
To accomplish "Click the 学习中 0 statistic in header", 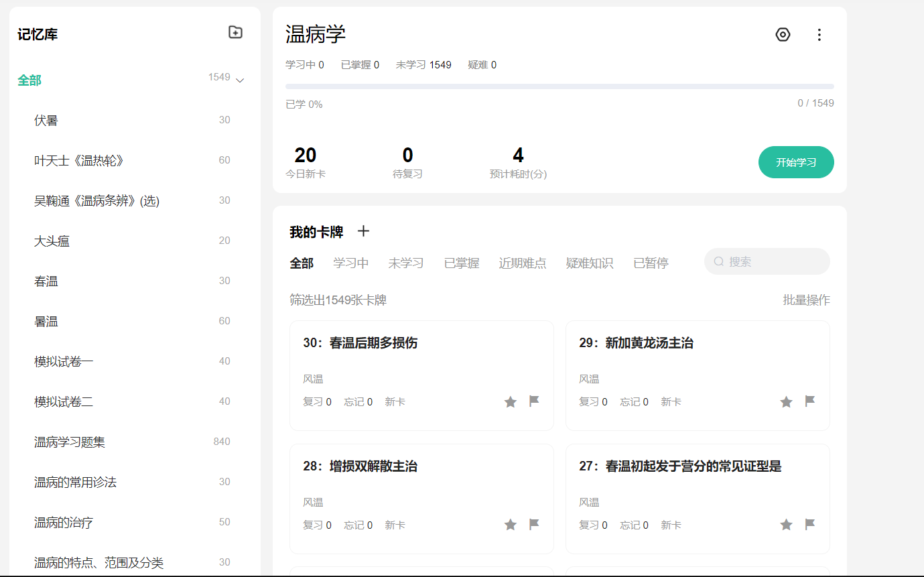I will [x=305, y=65].
